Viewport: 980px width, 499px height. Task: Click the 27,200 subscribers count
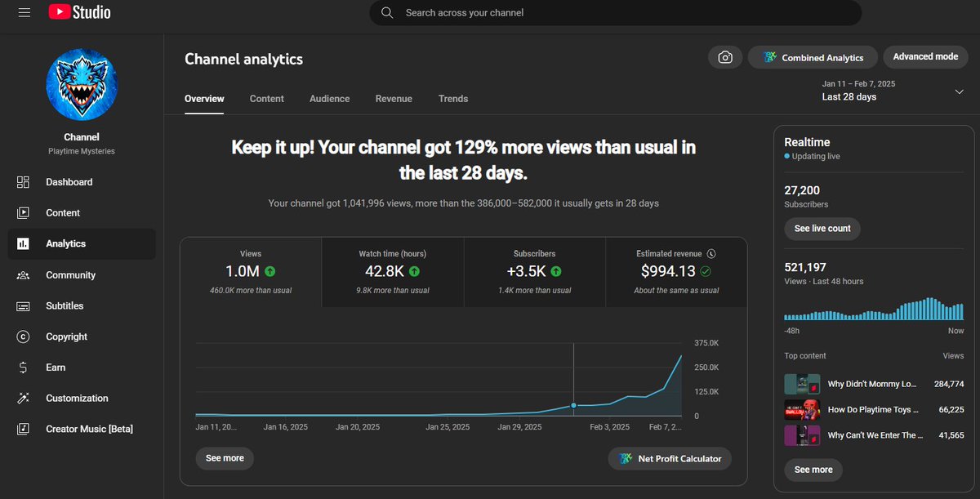tap(802, 189)
